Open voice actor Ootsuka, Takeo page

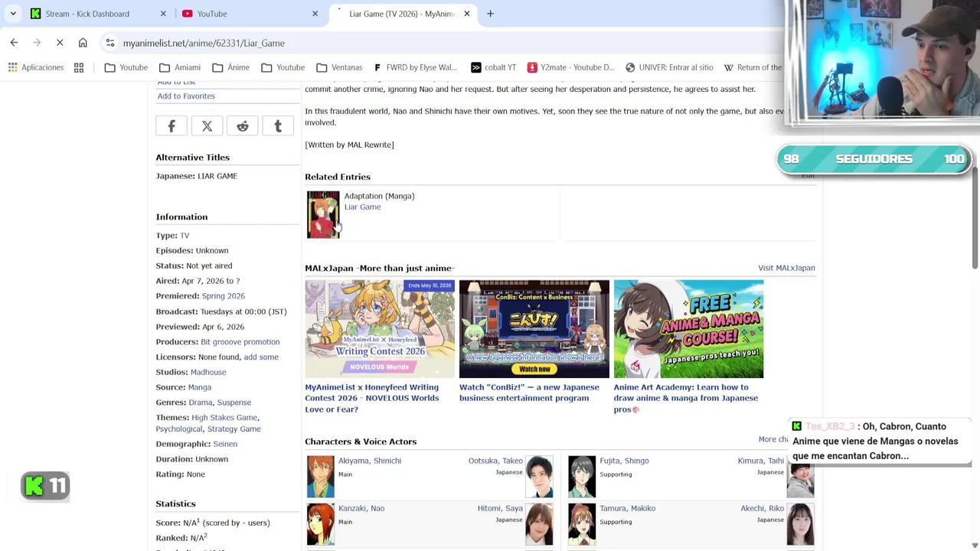495,461
